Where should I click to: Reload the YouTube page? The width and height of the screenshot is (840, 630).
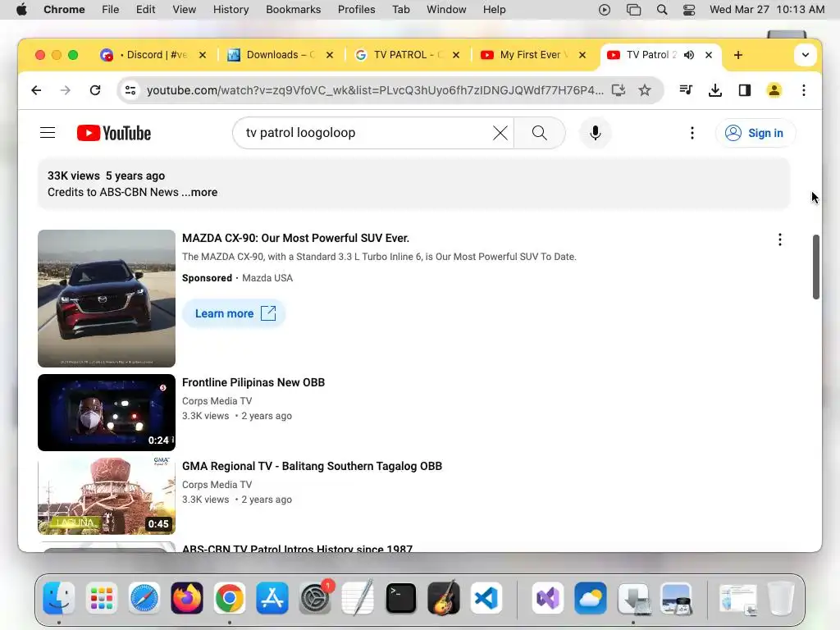pyautogui.click(x=95, y=90)
